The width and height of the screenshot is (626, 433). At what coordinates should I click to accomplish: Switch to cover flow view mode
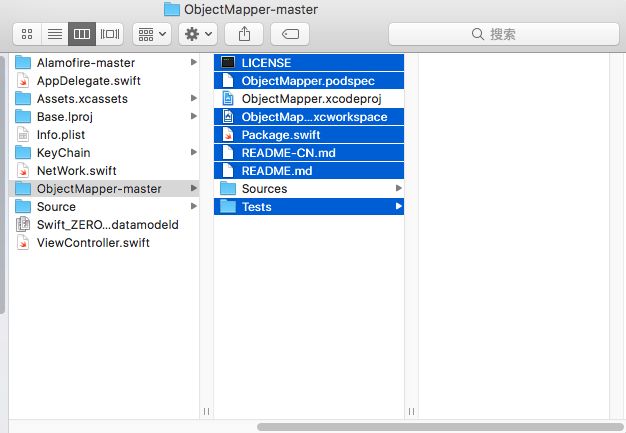pos(109,34)
